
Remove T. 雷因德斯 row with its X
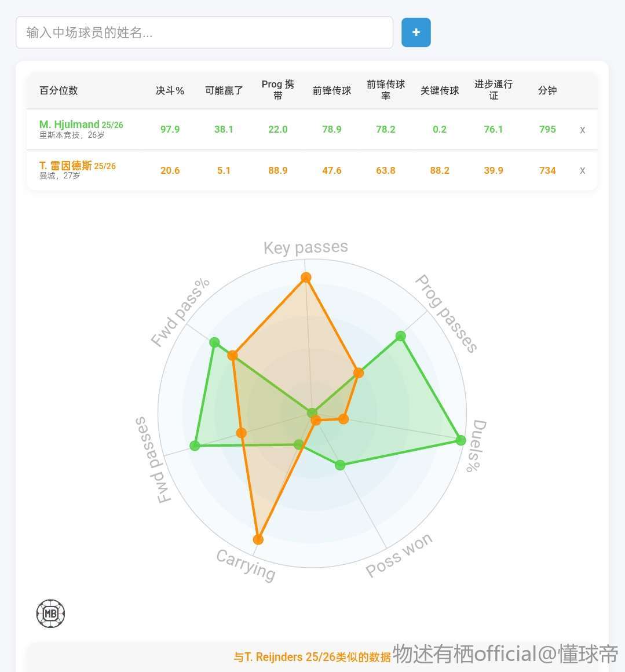pos(582,170)
